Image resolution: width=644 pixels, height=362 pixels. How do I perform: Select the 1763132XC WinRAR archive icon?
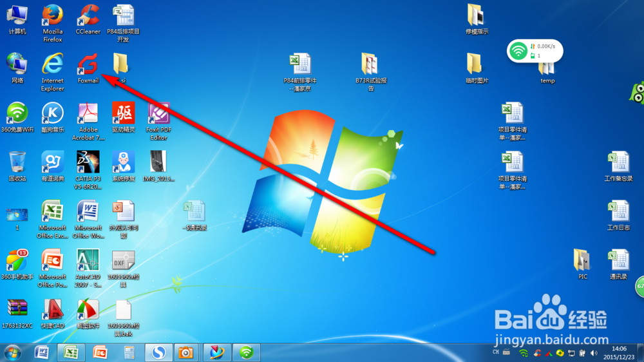point(17,313)
